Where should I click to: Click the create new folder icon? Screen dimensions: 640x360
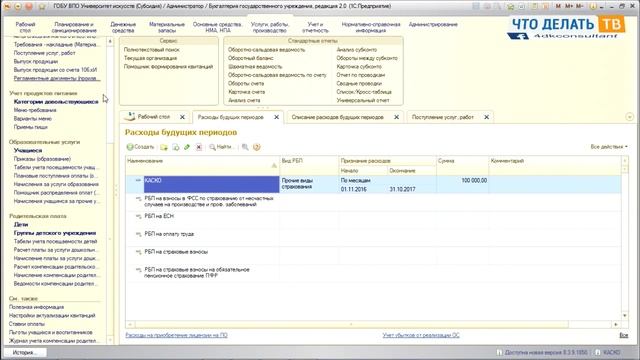[x=164, y=147]
